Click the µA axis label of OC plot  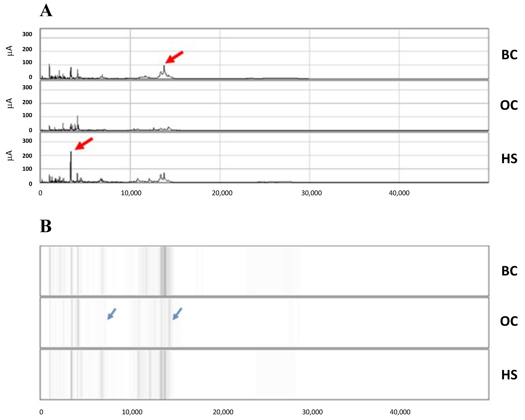(x=10, y=103)
